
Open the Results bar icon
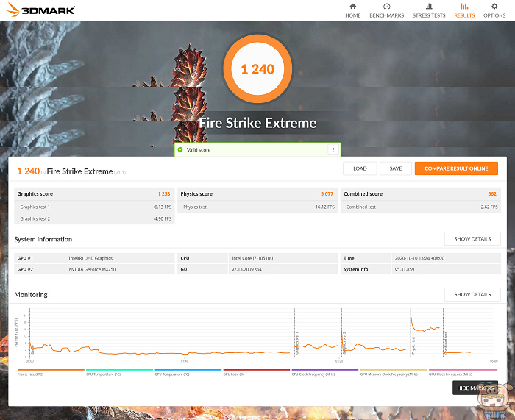pyautogui.click(x=464, y=6)
